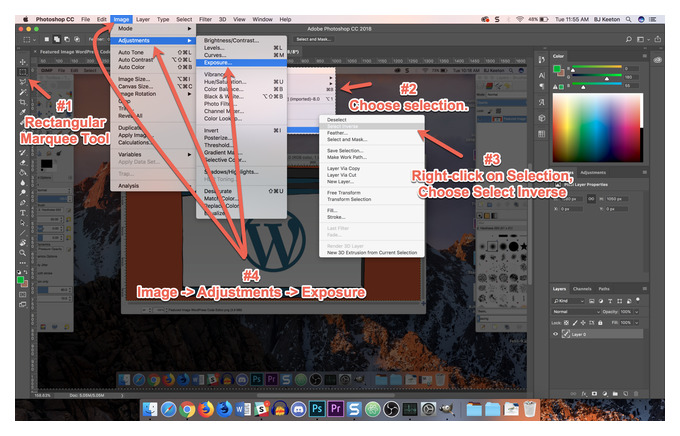Open the layer Kind filter dropdown
Viewport: 680px width, 436px height.
pyautogui.click(x=569, y=301)
